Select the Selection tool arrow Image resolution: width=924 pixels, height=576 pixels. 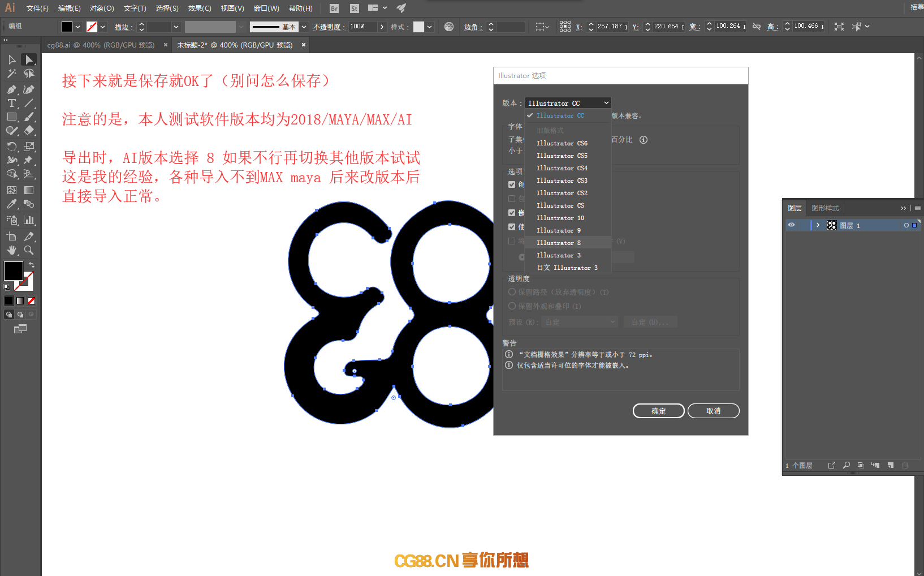pos(12,60)
